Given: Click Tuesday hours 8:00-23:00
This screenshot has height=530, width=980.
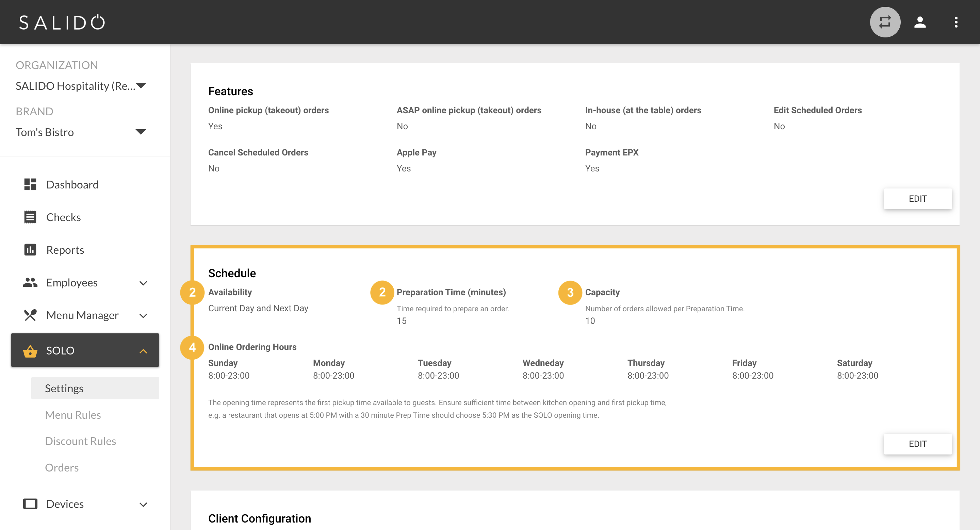Looking at the screenshot, I should 438,376.
